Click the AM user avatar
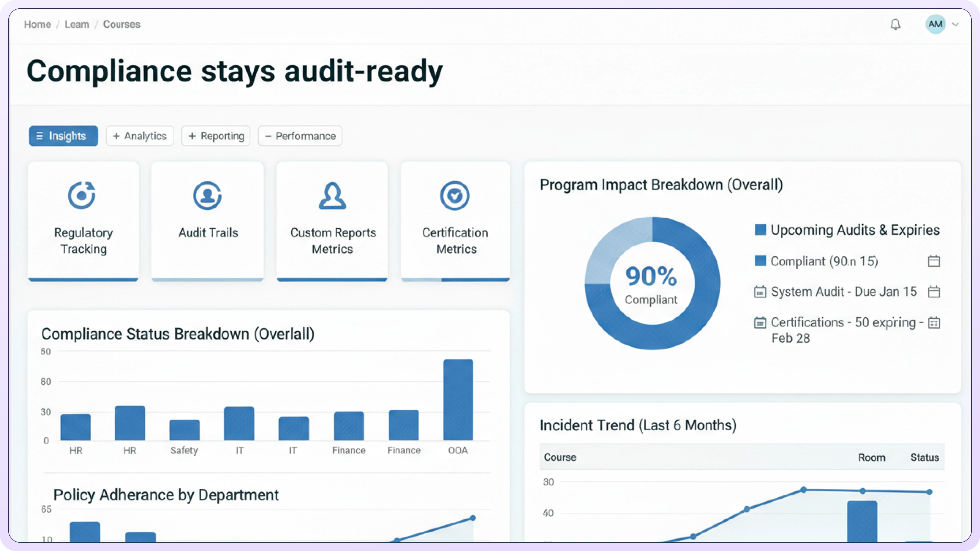 [935, 24]
